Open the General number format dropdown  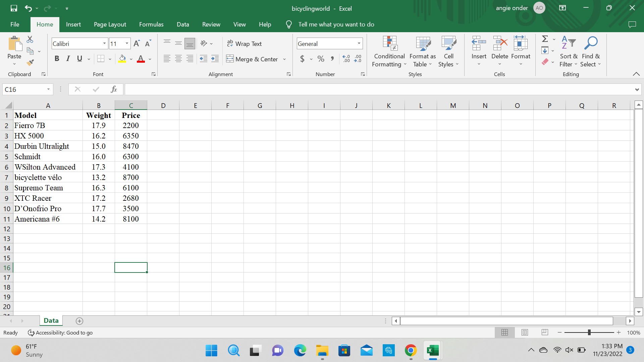click(359, 44)
